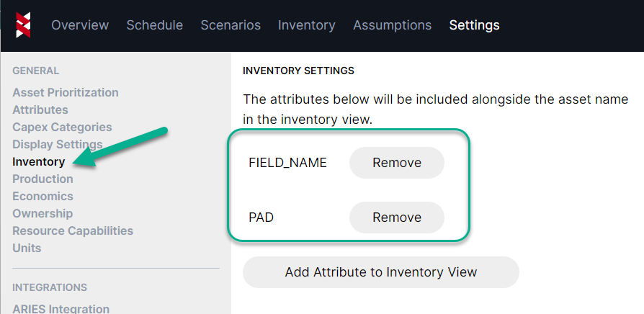Open the Overview tab

pyautogui.click(x=80, y=25)
